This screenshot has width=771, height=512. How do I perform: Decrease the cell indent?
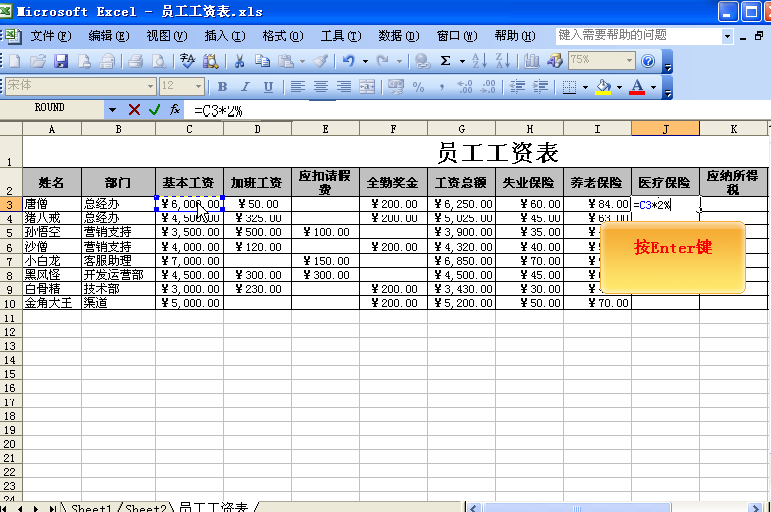(517, 87)
